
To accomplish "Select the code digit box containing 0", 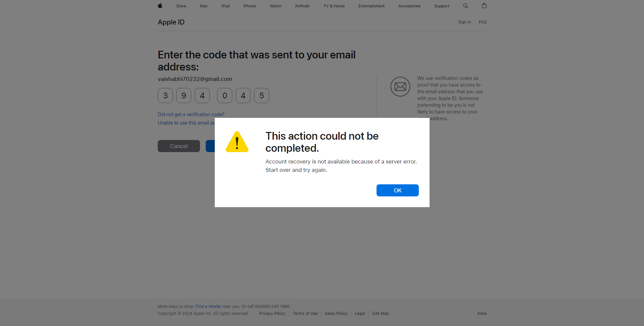I will 225,96.
